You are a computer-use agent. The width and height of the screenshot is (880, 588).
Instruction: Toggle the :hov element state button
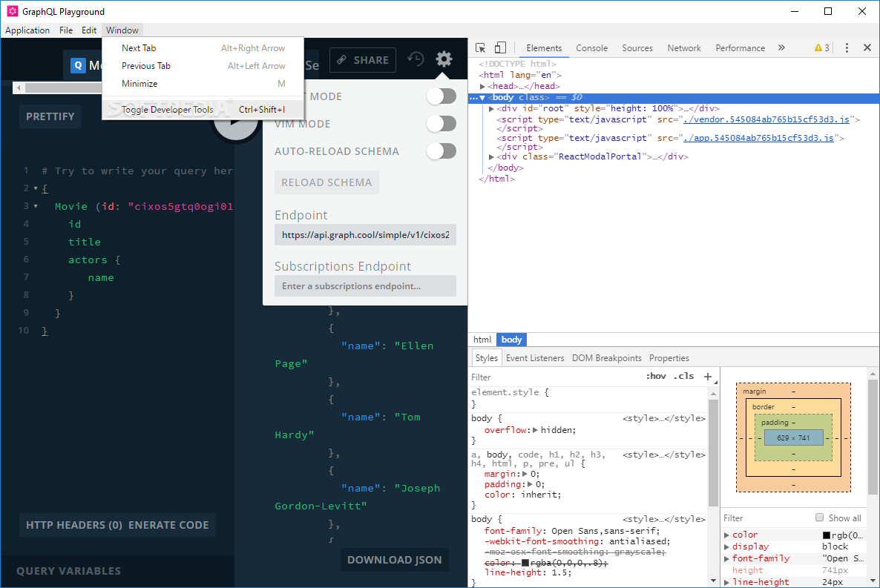coord(655,376)
